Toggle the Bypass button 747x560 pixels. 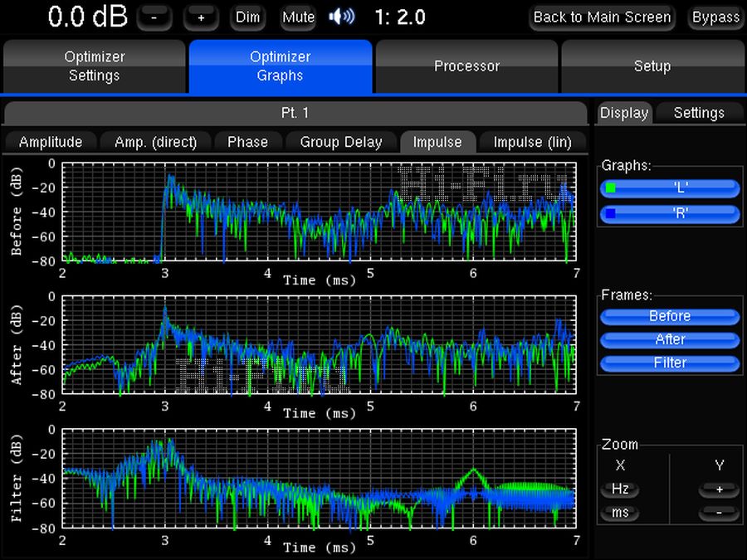click(715, 17)
